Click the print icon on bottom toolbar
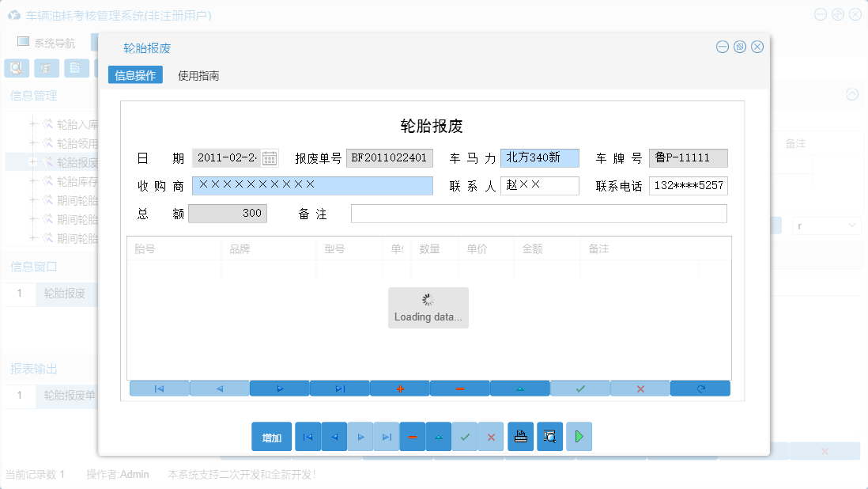The height and width of the screenshot is (489, 868). tap(520, 436)
